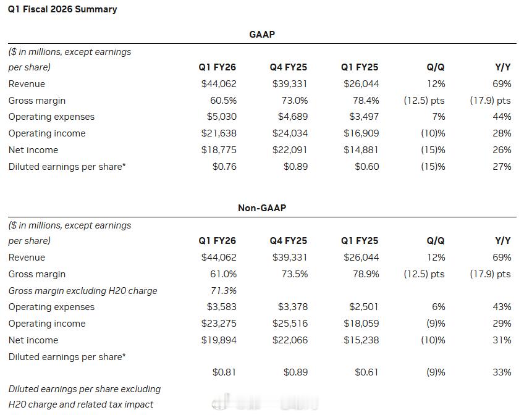Click GAAP gross margin 60.5% cell
This screenshot has width=532, height=415.
[x=223, y=101]
